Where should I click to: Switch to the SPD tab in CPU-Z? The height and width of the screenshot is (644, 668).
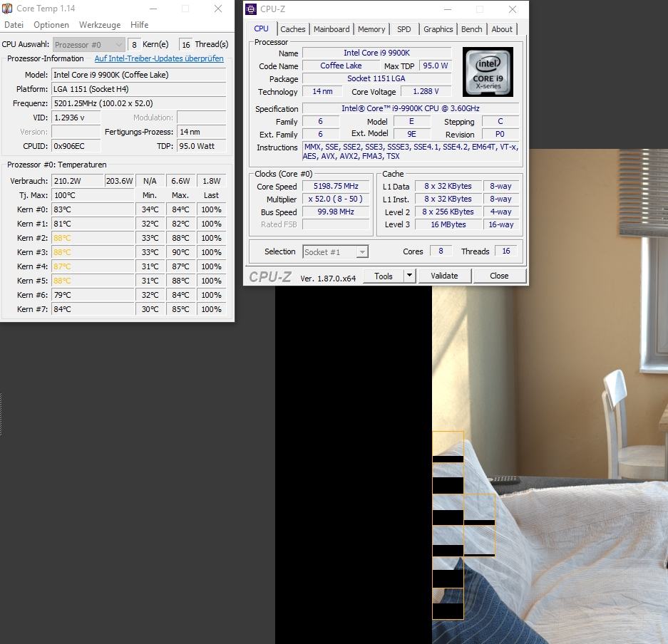point(404,29)
